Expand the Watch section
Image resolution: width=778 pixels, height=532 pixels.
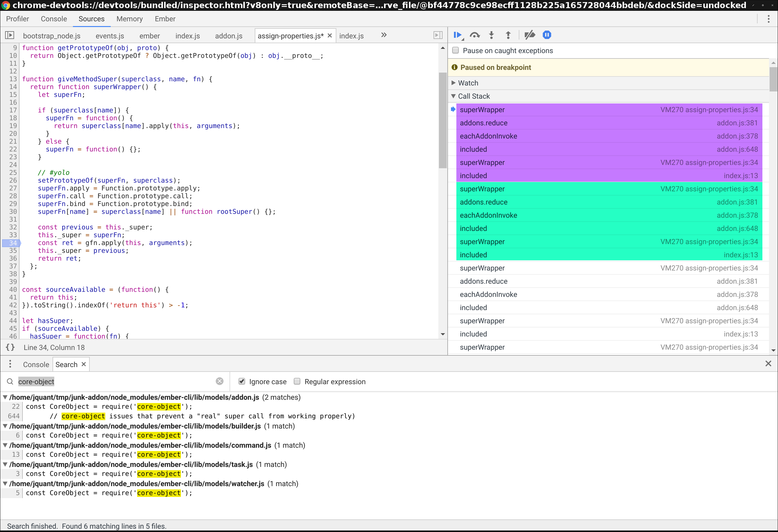tap(454, 83)
